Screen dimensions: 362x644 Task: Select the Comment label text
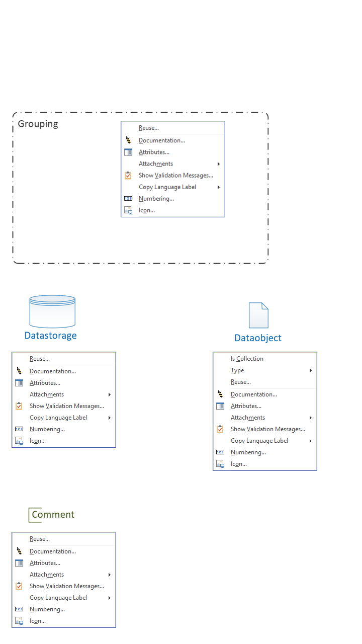pyautogui.click(x=53, y=515)
